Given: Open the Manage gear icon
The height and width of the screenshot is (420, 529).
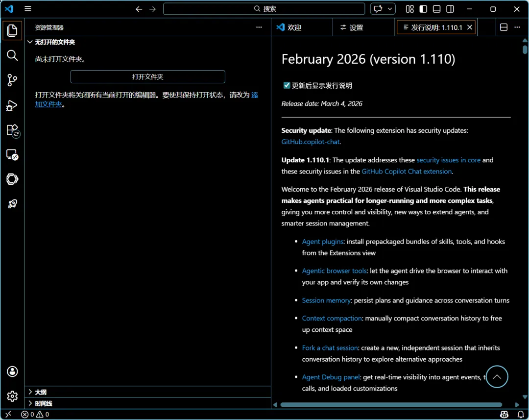Looking at the screenshot, I should [x=12, y=396].
